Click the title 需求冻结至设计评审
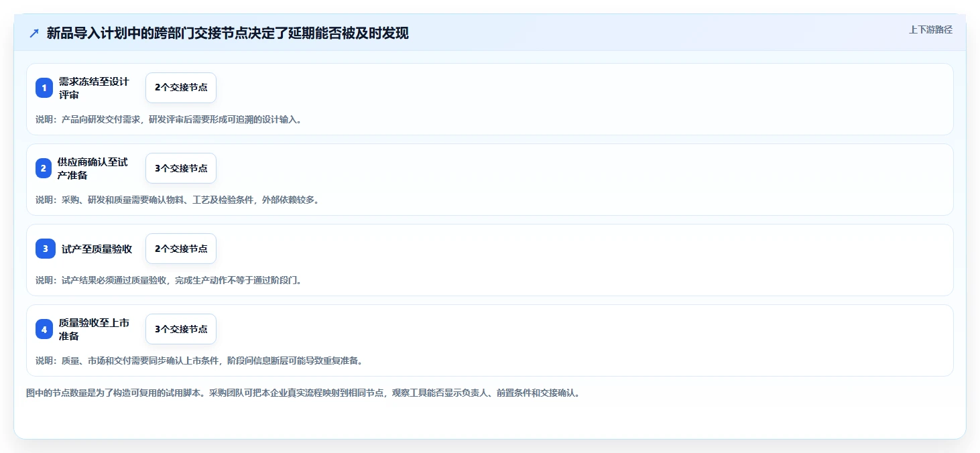This screenshot has width=980, height=453. (94, 88)
